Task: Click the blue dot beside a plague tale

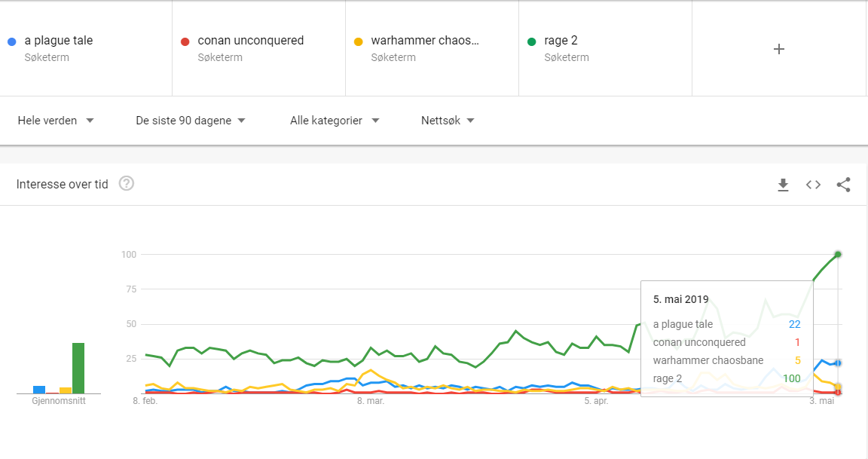Action: (11, 41)
